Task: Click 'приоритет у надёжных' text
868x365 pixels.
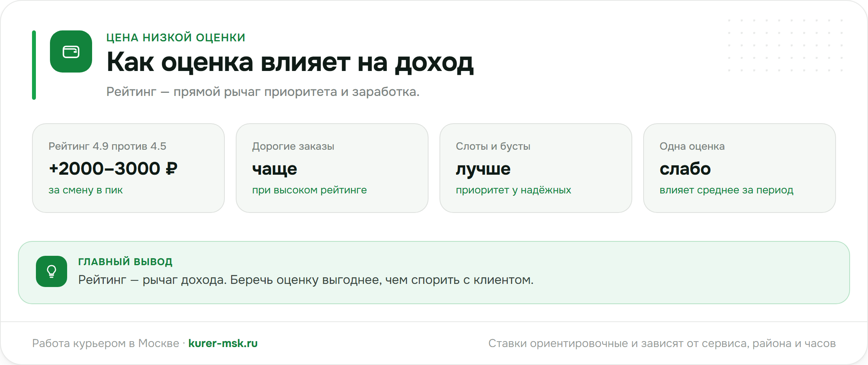Action: pos(513,190)
